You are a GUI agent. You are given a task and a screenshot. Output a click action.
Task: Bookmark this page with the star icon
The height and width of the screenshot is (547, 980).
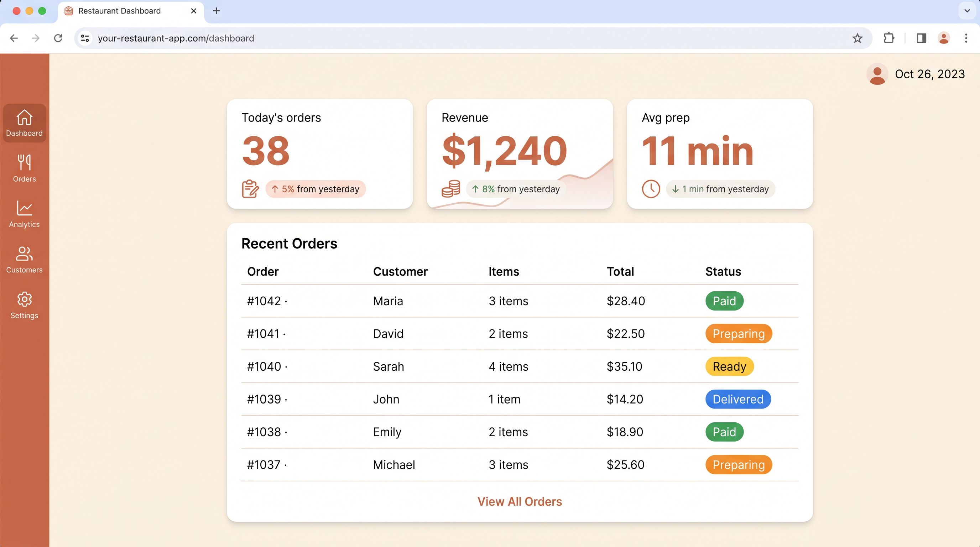(857, 38)
